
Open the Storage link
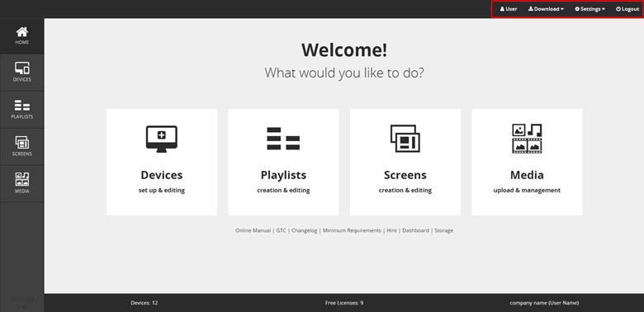click(x=444, y=231)
